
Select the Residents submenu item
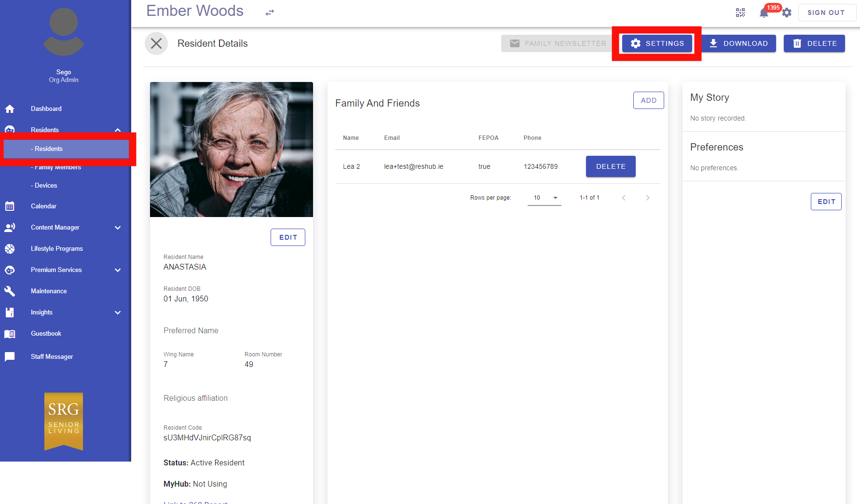pos(66,149)
